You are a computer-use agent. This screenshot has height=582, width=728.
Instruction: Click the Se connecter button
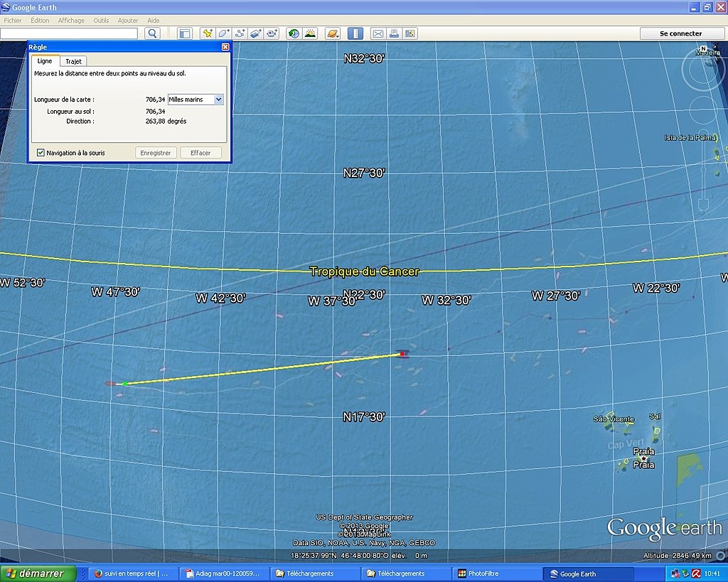(680, 33)
